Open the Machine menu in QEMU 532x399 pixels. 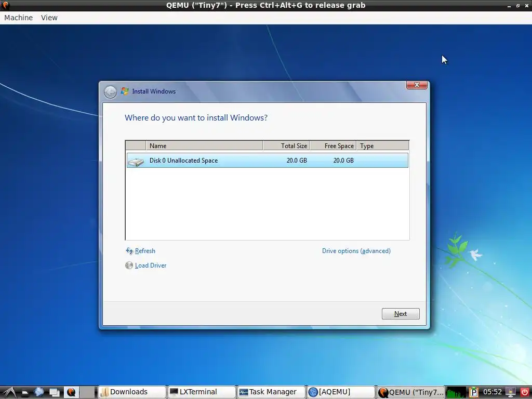pyautogui.click(x=18, y=18)
